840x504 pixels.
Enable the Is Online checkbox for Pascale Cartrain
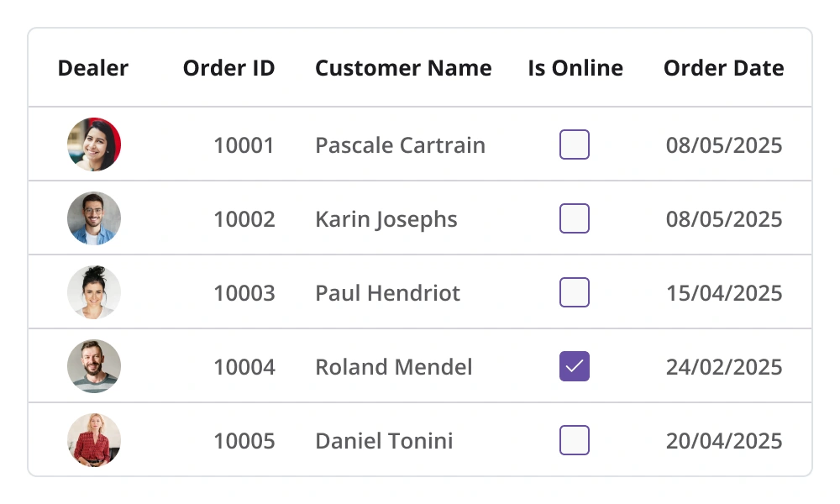(575, 144)
